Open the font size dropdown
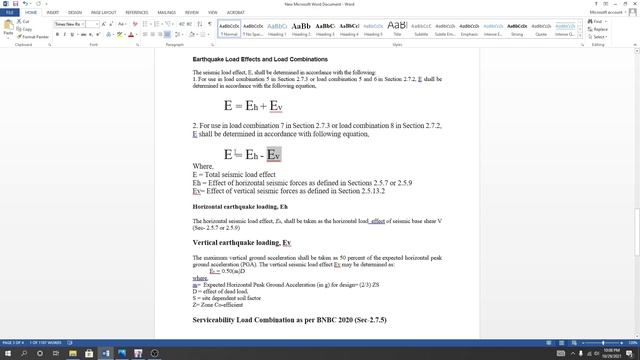The image size is (640, 360). (97, 24)
